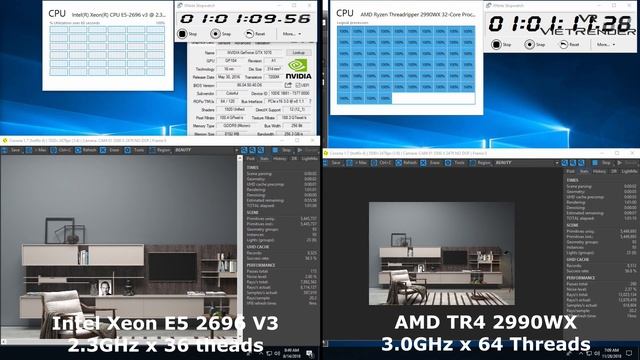Open Post tab in Intel Xeon render window
This screenshot has height=360, width=640.
point(251,158)
